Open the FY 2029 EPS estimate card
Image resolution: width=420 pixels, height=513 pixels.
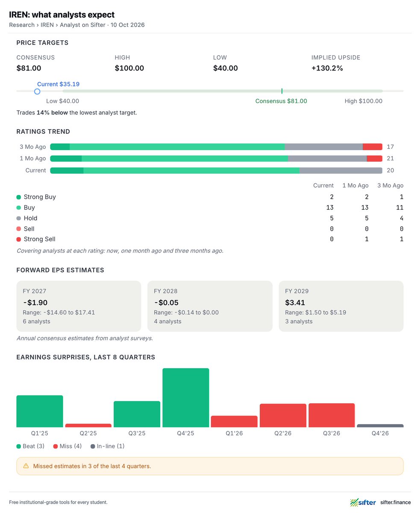pos(341,306)
